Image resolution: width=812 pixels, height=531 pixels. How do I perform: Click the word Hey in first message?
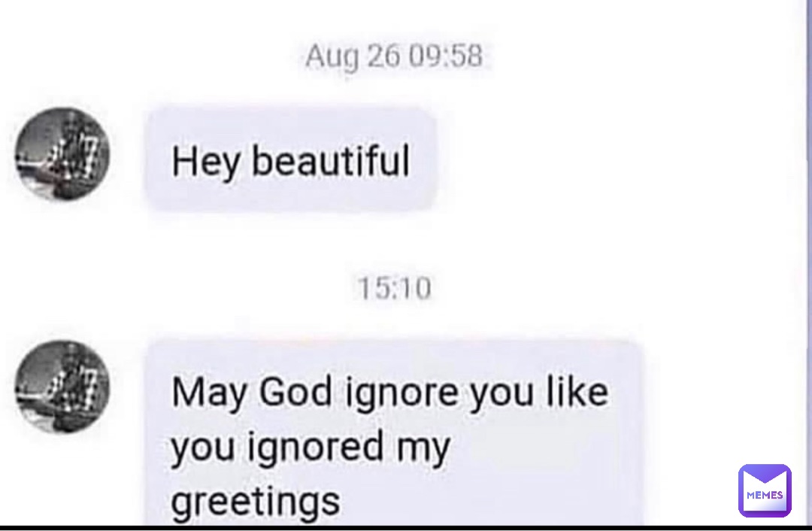[x=205, y=162]
